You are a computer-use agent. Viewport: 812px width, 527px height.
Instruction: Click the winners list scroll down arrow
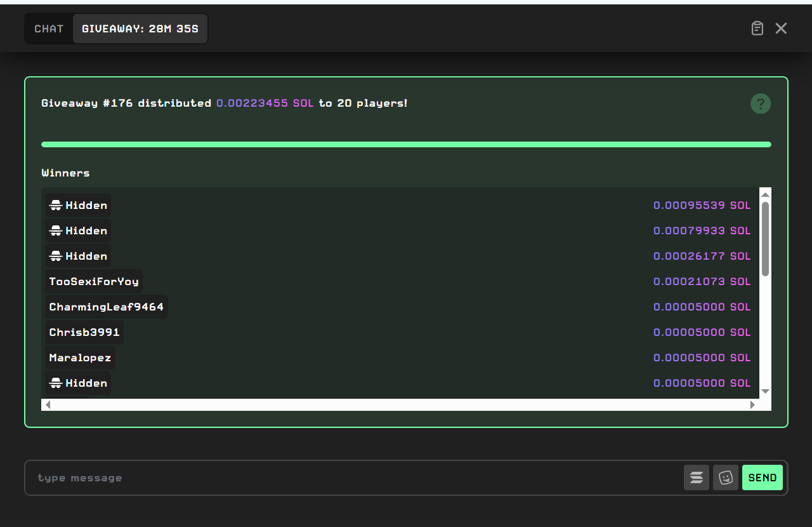(765, 391)
